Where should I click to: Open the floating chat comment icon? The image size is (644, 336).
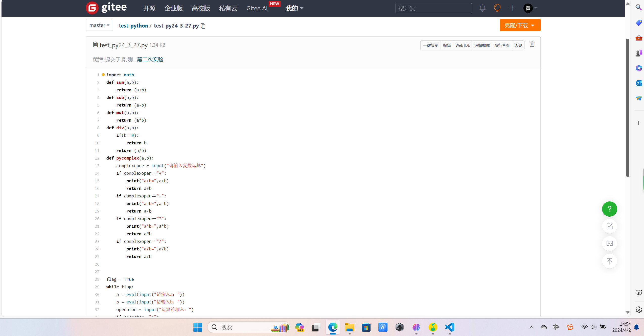click(609, 244)
